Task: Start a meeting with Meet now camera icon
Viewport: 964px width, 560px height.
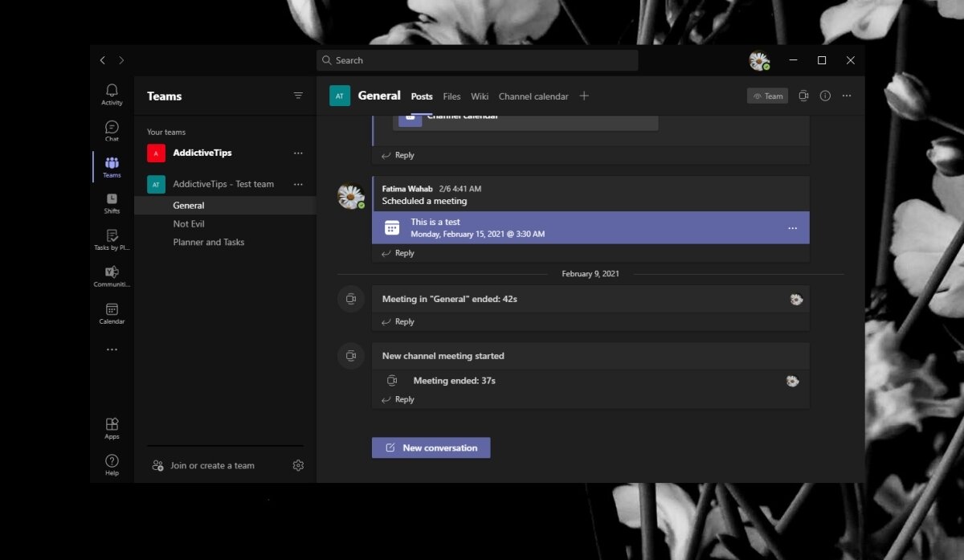Action: coord(803,96)
